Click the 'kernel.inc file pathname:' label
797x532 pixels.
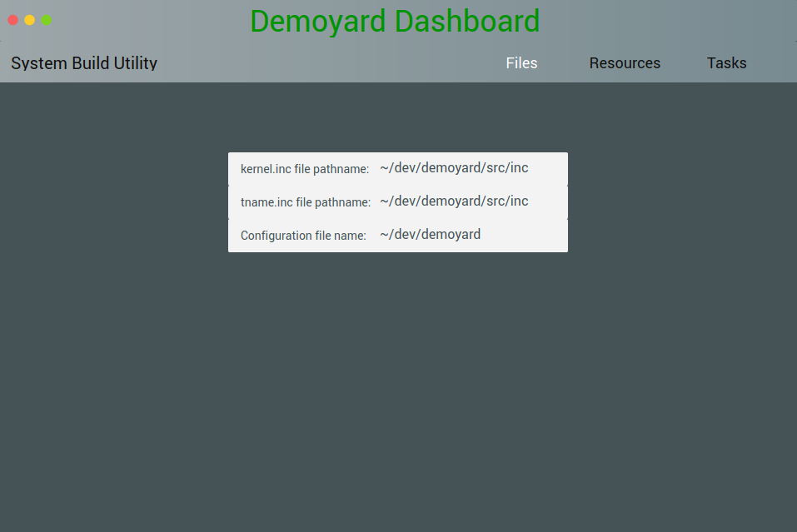point(304,169)
